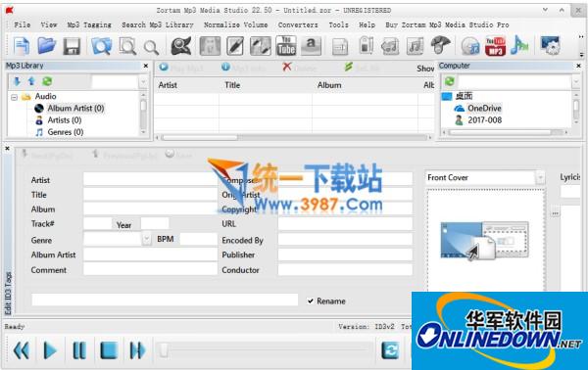The image size is (588, 370).
Task: Click the Next track player button
Action: 137,350
